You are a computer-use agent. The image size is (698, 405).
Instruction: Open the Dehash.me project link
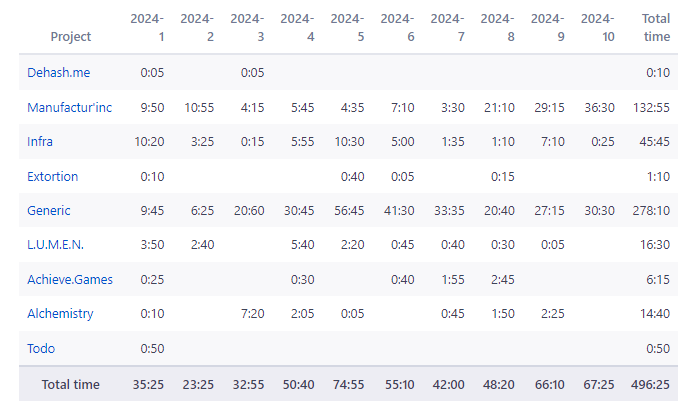[58, 73]
